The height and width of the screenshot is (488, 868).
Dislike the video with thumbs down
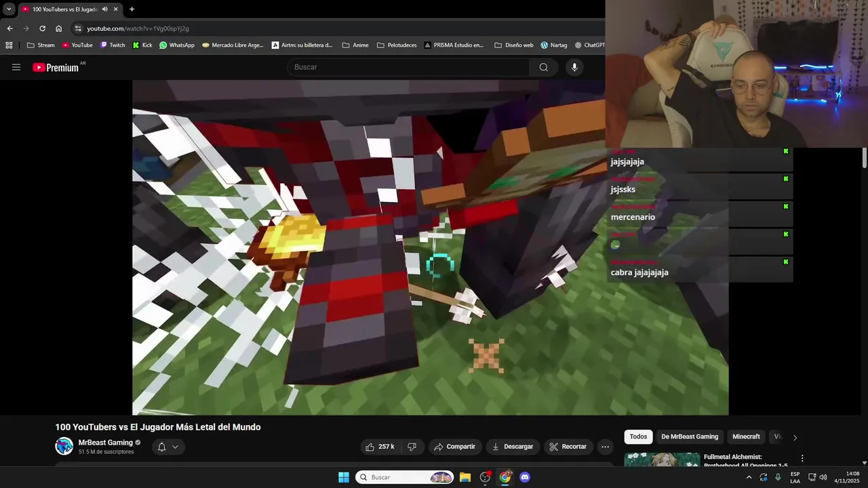pos(412,447)
